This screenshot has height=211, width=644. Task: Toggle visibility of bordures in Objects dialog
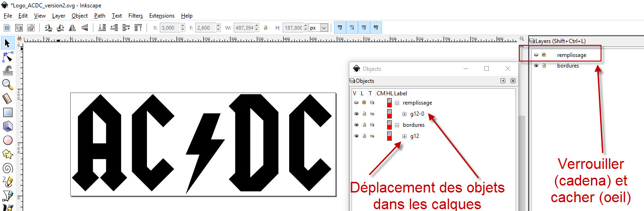356,125
